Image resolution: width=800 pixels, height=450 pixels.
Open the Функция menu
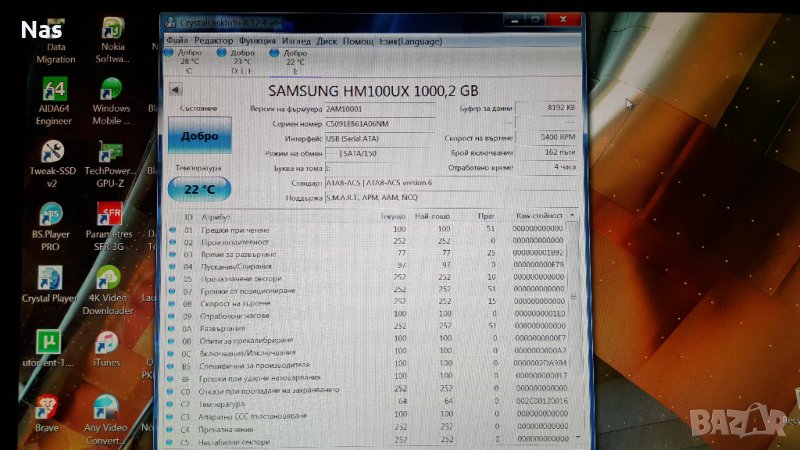(258, 41)
